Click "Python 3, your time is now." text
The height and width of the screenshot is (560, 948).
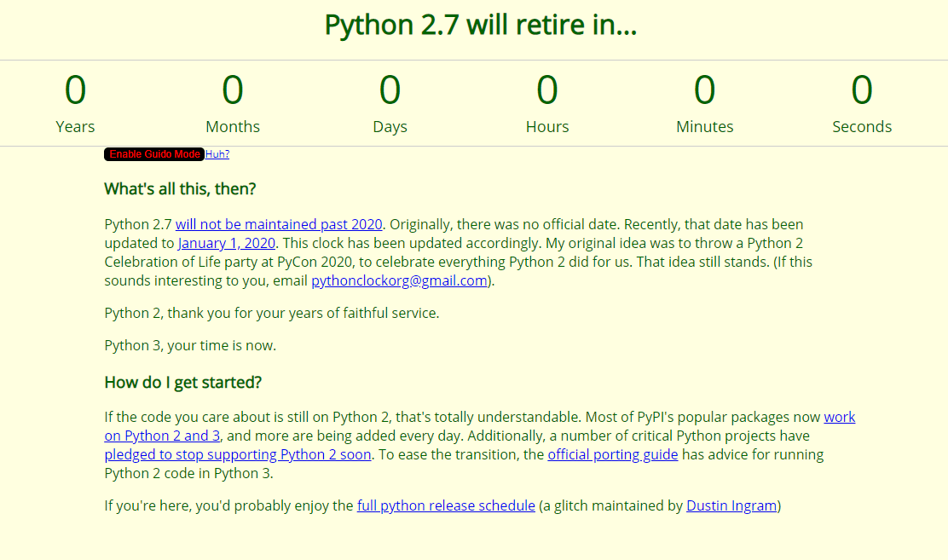(x=190, y=346)
